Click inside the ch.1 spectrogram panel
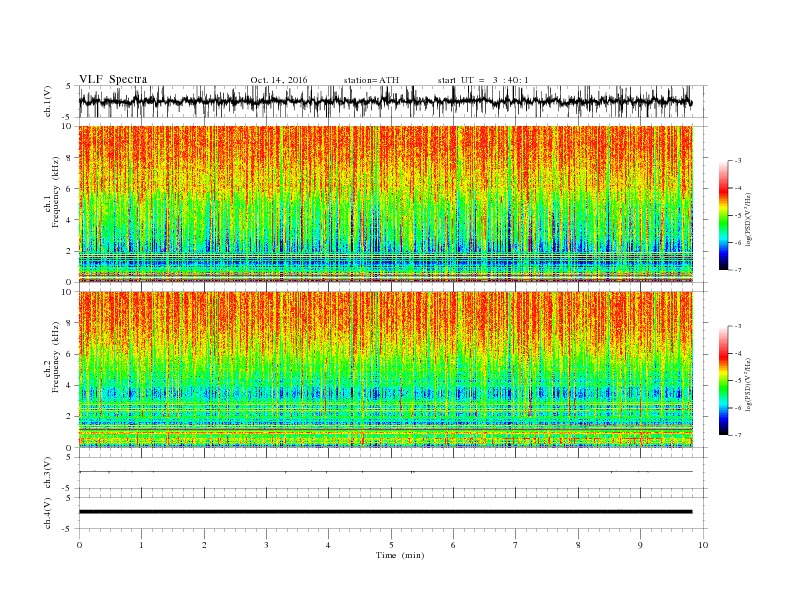 coord(385,204)
